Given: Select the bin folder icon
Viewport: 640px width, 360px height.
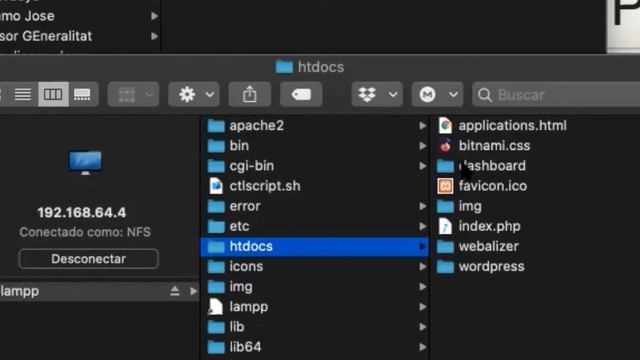Looking at the screenshot, I should [x=216, y=146].
